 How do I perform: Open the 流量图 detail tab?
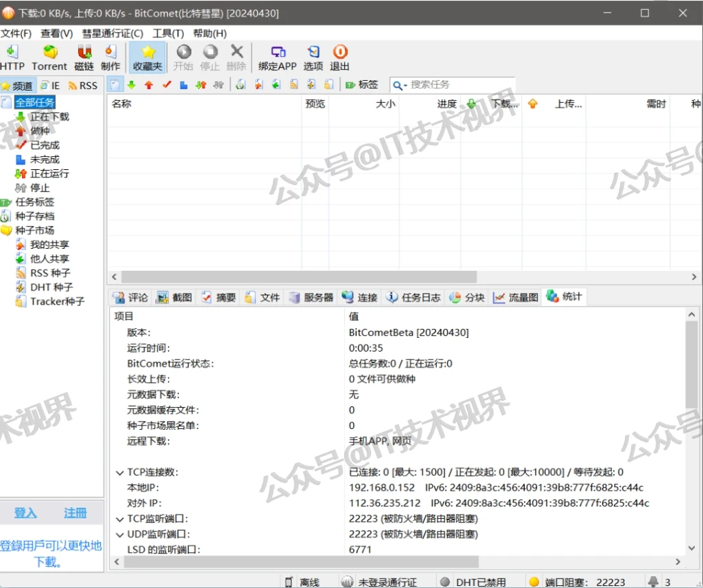516,297
